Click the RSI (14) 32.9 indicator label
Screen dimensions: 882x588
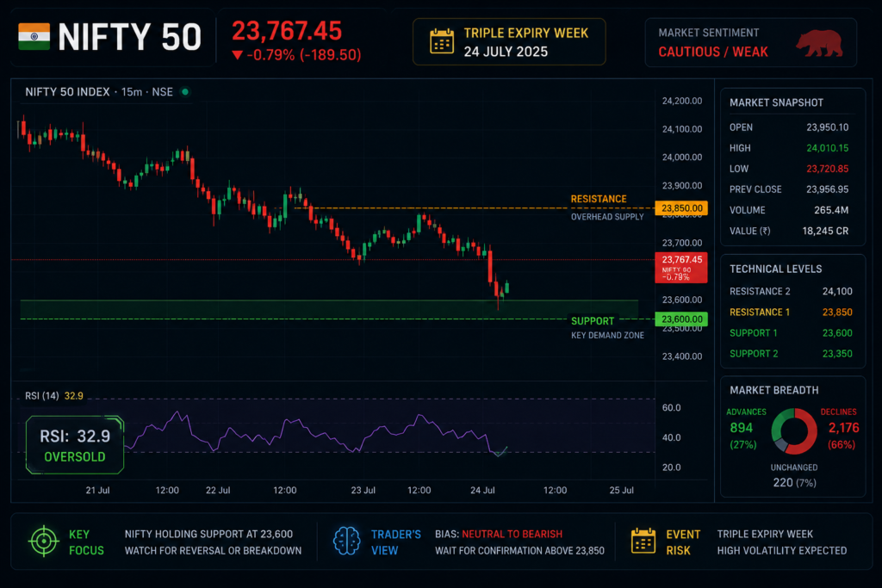coord(54,396)
